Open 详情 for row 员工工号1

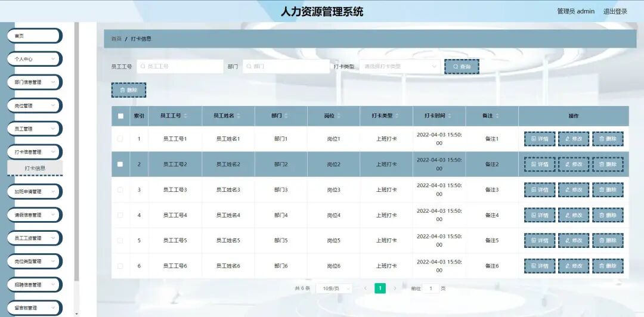click(540, 139)
